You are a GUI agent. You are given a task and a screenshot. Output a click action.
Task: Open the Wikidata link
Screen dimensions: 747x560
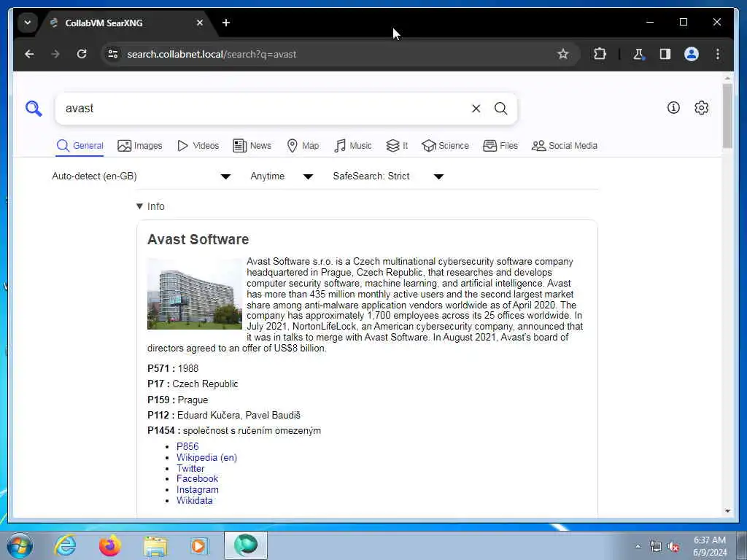coord(194,500)
